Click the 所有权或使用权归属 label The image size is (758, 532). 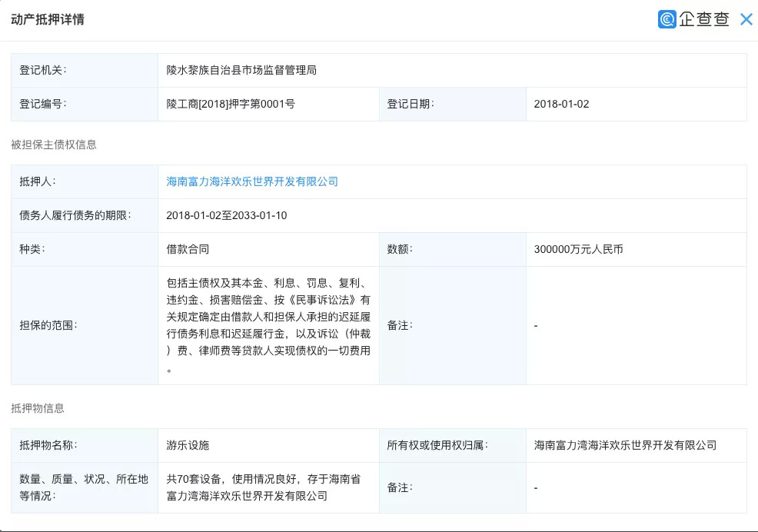[x=437, y=445]
